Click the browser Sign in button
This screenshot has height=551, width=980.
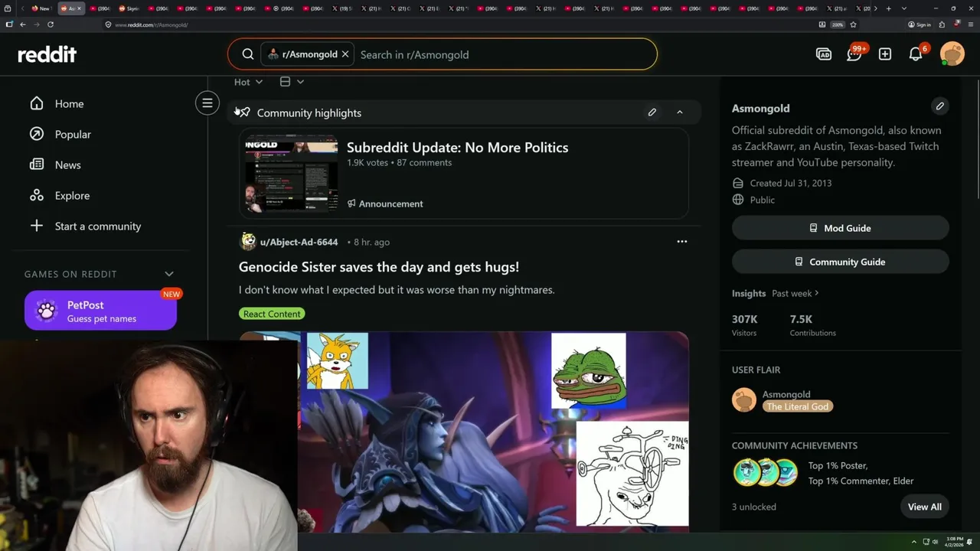(x=920, y=24)
